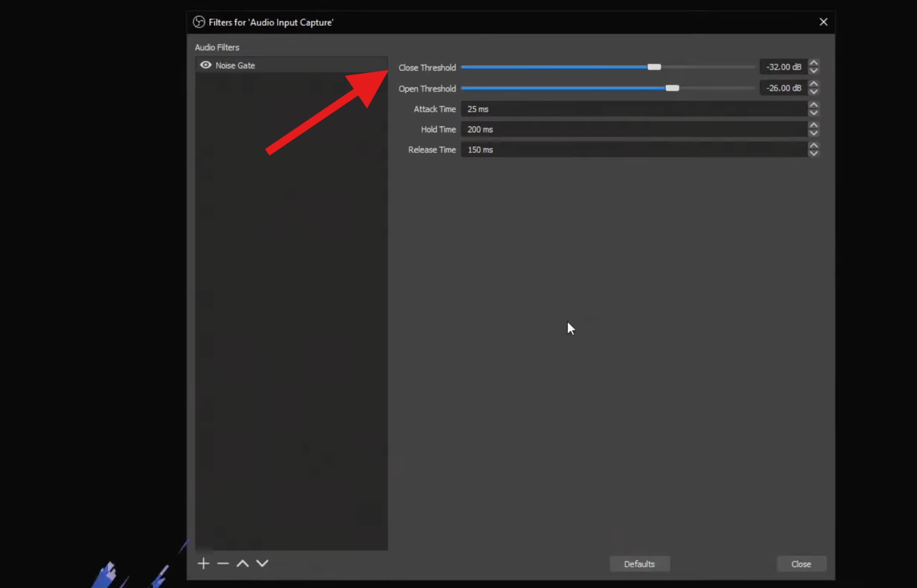Close the Filters dialog with X

pos(823,22)
